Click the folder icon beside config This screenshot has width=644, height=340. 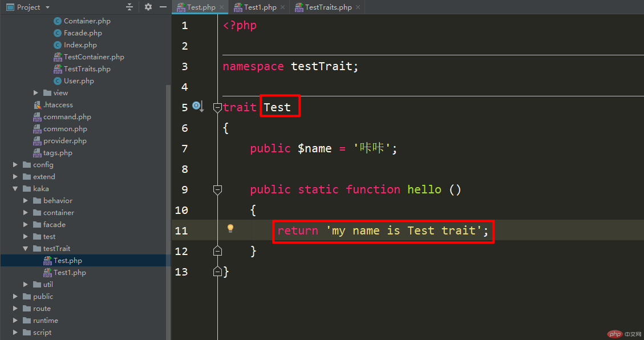click(27, 165)
